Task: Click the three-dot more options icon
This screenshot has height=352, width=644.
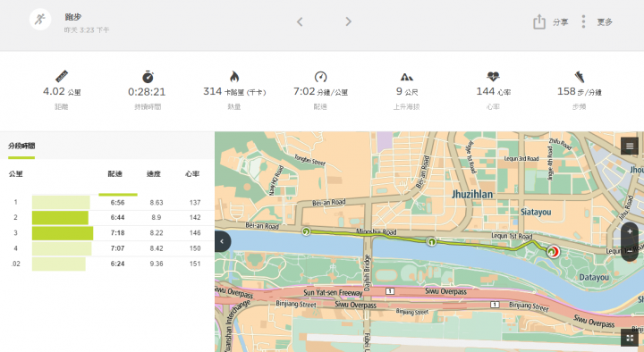Action: pyautogui.click(x=583, y=21)
